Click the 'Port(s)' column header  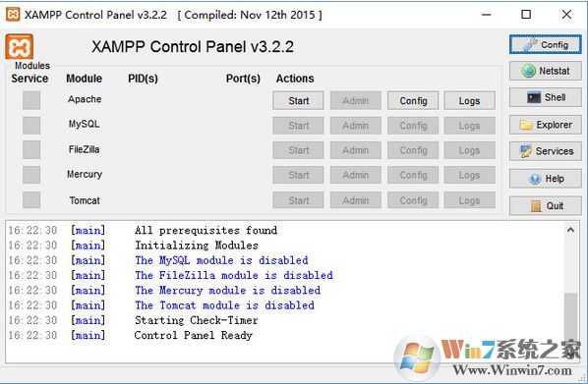[243, 79]
